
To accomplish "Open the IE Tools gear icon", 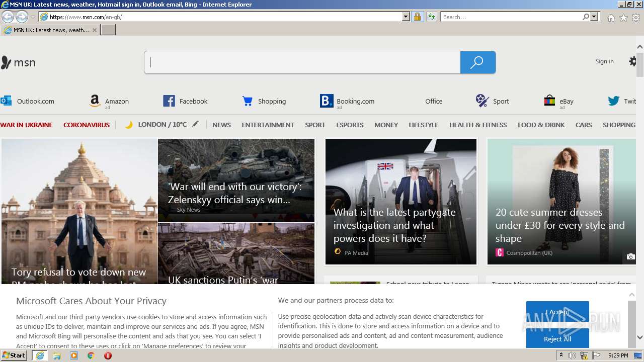I will tap(636, 18).
